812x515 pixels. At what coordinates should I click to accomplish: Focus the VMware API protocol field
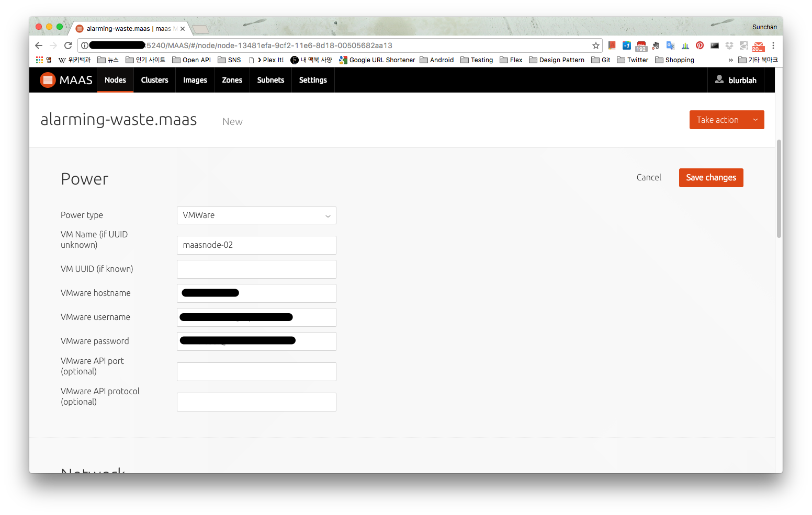(256, 402)
